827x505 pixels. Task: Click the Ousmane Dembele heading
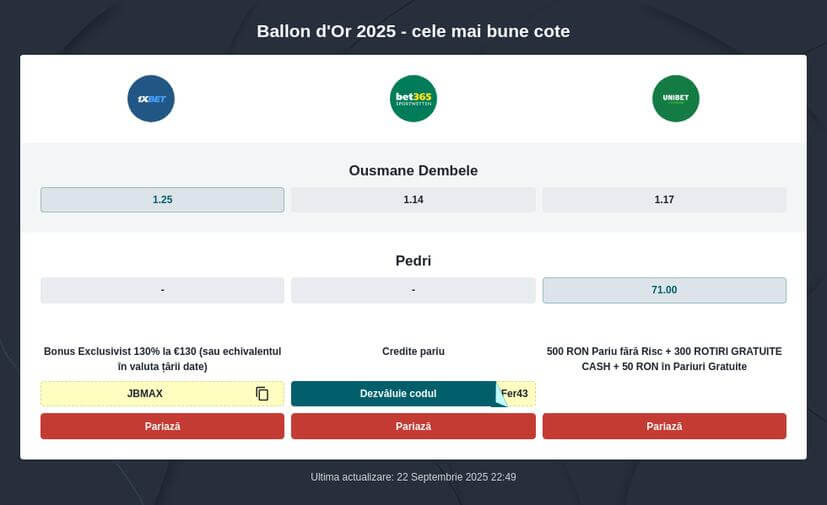tap(413, 171)
